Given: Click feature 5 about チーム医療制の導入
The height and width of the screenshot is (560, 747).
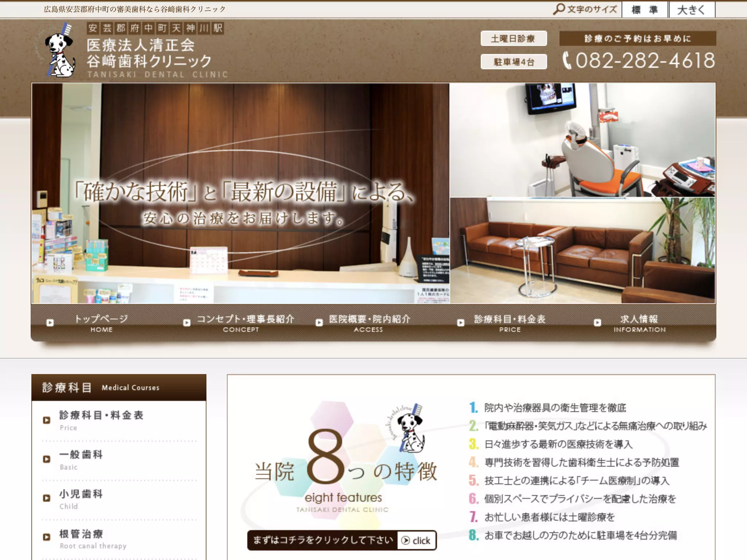Looking at the screenshot, I should coord(569,481).
